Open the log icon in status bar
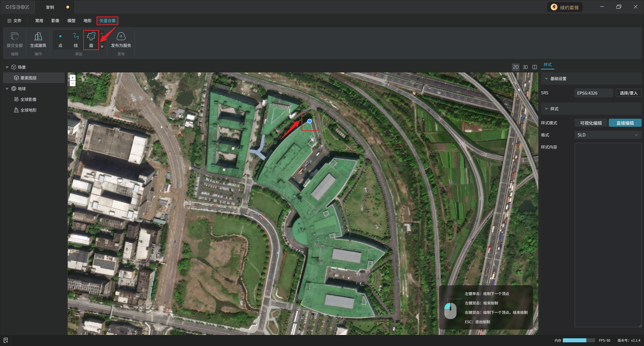644x346 pixels. click(x=6, y=340)
